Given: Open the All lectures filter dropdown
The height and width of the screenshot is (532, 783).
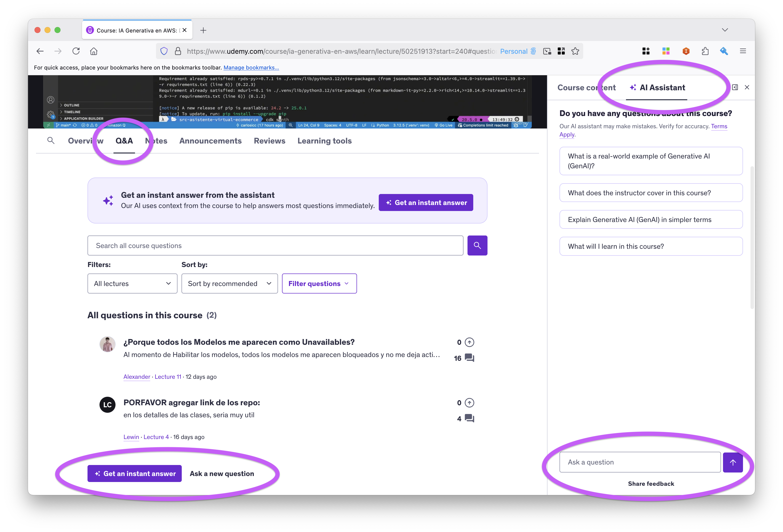Looking at the screenshot, I should tap(132, 284).
